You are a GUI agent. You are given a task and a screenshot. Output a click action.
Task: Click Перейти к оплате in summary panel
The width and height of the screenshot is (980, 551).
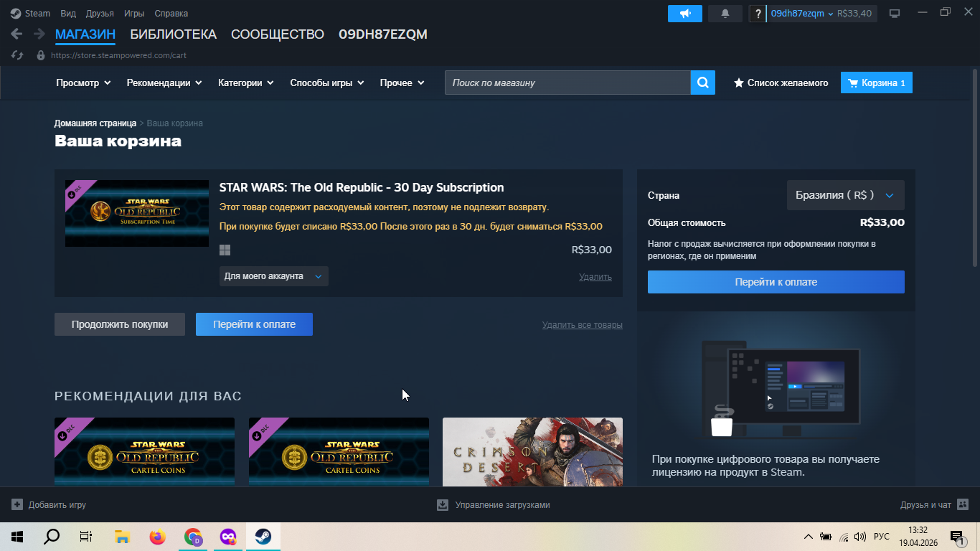[776, 282]
